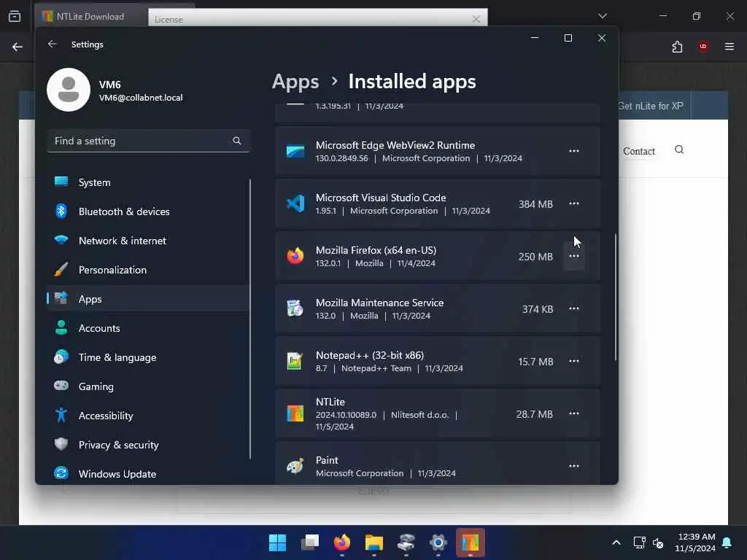Open Accounts settings
This screenshot has height=560, width=747.
(147, 328)
